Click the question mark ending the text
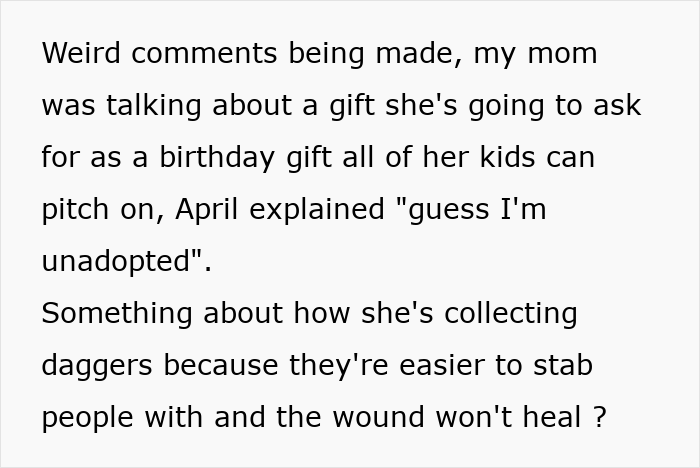Image resolution: width=700 pixels, height=468 pixels. click(x=599, y=417)
